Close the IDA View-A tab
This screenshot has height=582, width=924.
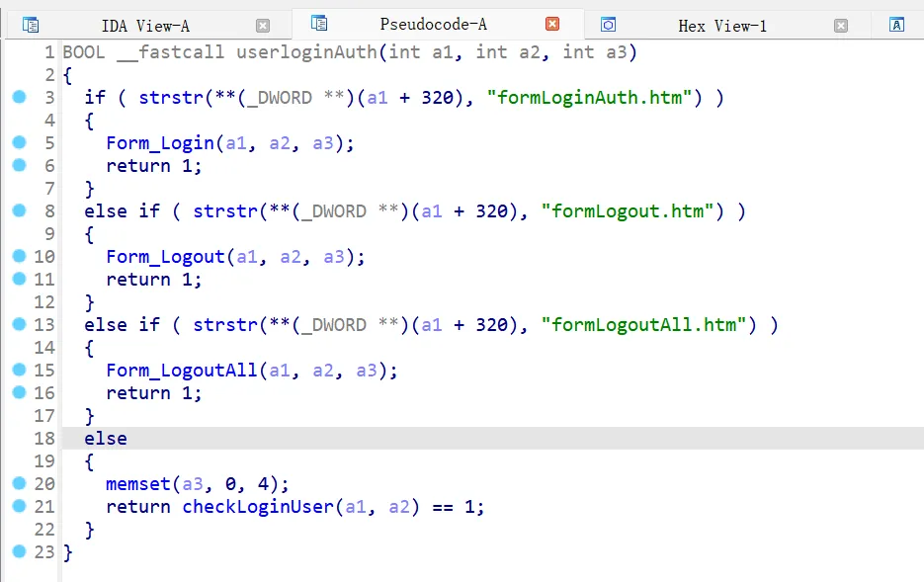click(262, 26)
